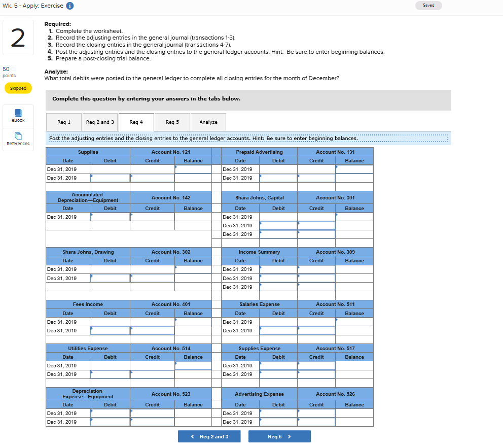Select Fees Income second-row Debit field

110,330
